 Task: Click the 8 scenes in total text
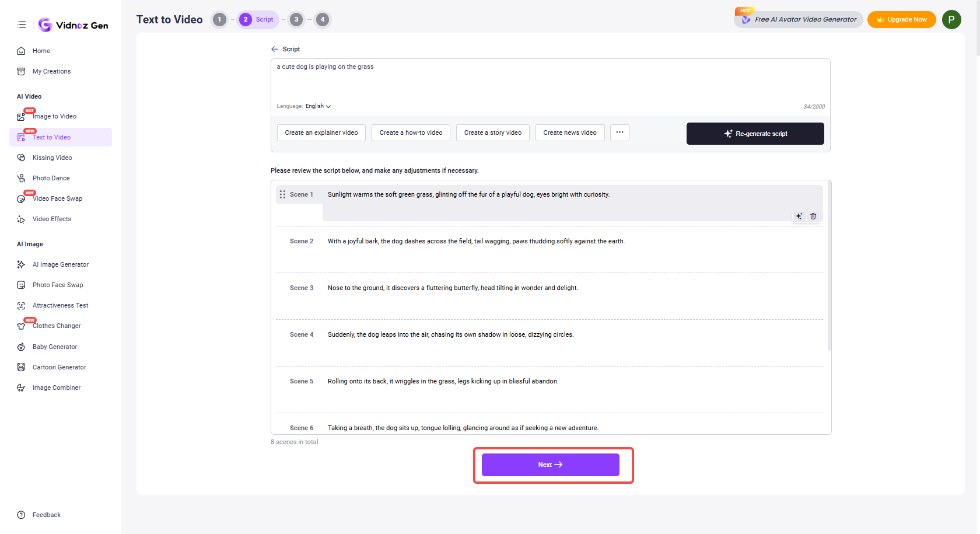coord(295,442)
